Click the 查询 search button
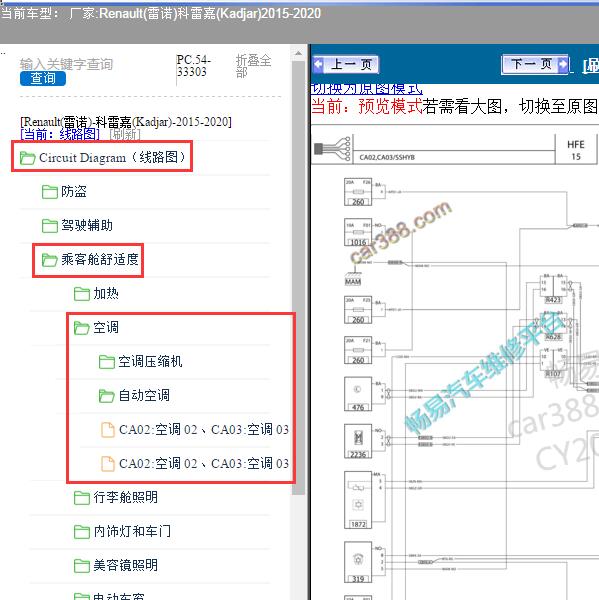Viewport: 599px width, 600px height. [43, 78]
